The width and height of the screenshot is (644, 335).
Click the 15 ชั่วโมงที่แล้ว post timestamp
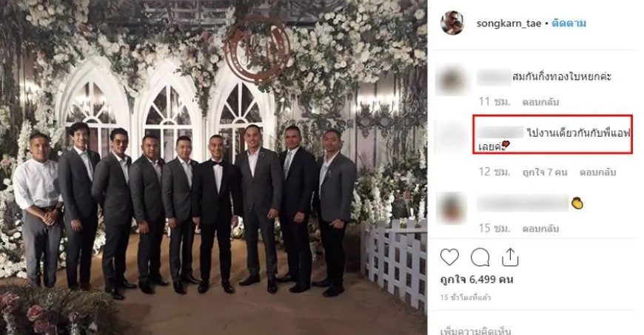pos(466,297)
